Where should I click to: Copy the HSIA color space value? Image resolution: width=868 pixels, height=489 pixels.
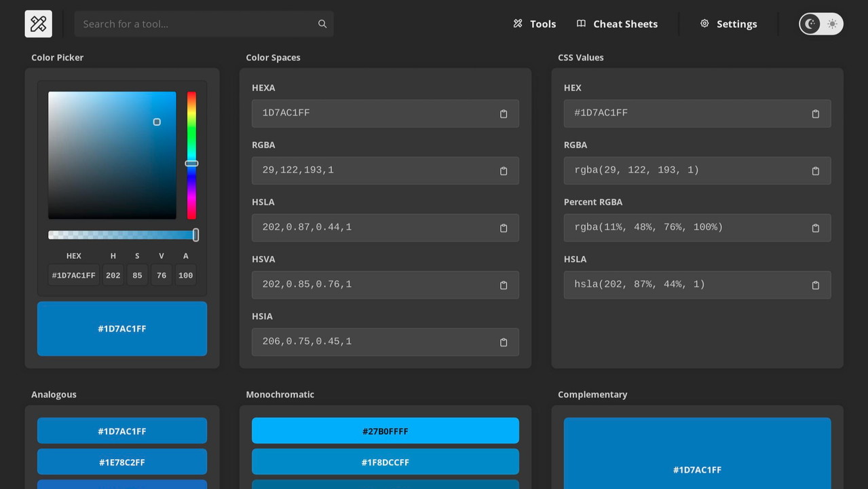pos(503,342)
